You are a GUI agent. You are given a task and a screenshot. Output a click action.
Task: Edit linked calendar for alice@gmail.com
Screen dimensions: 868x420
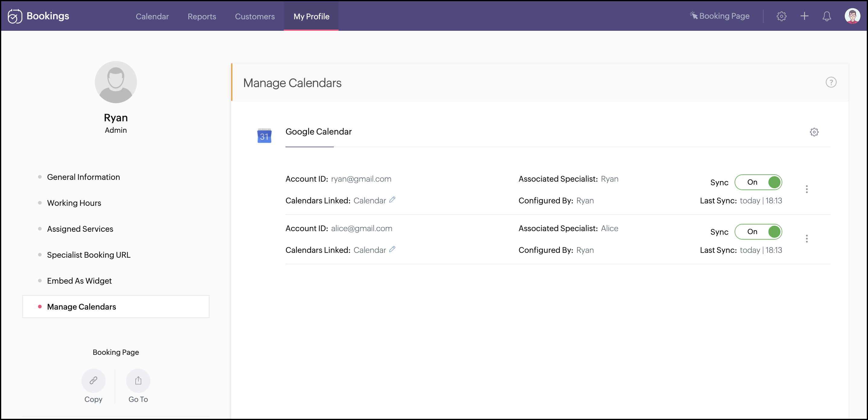[392, 249]
